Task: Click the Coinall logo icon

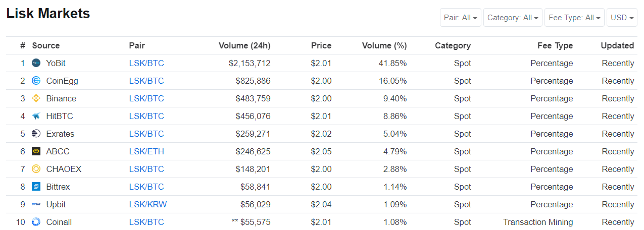Action: click(x=36, y=222)
